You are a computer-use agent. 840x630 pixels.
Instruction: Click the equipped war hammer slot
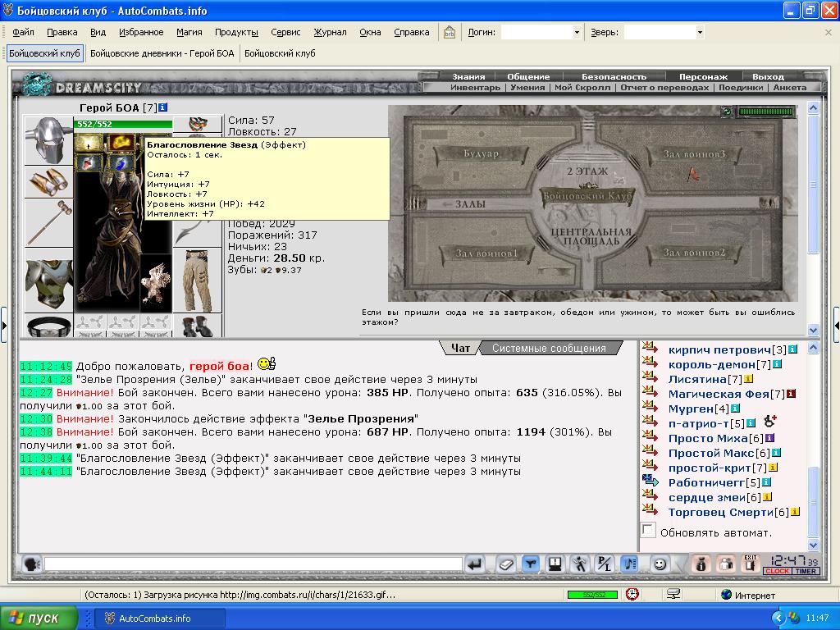pos(48,223)
